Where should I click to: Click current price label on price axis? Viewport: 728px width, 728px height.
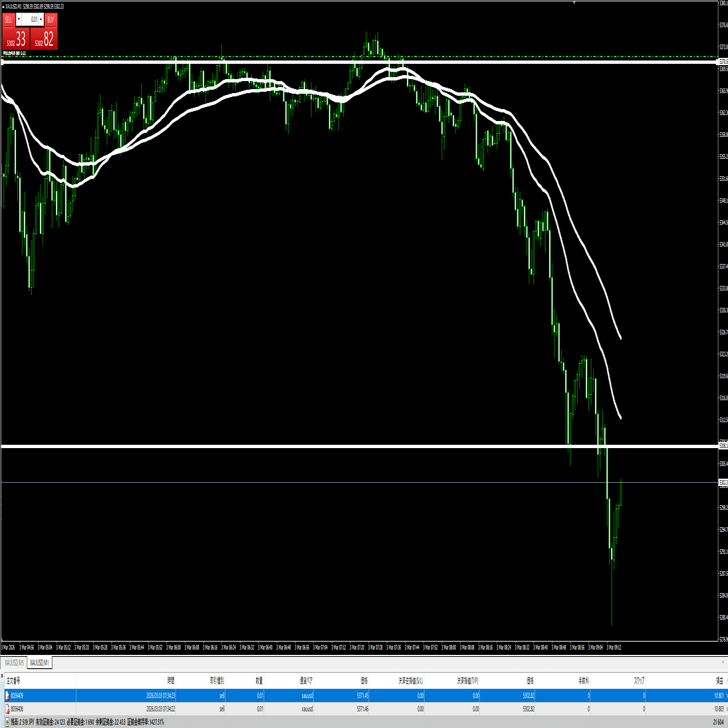723,483
